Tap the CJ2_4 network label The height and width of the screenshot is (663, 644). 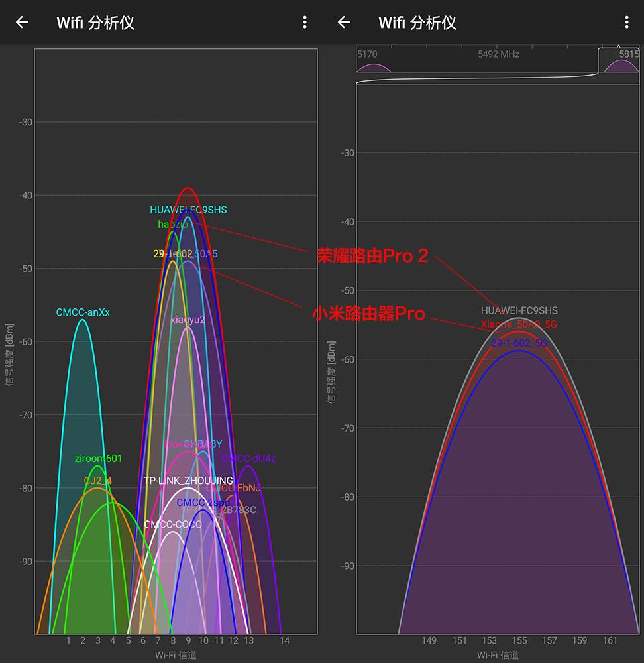click(x=97, y=481)
